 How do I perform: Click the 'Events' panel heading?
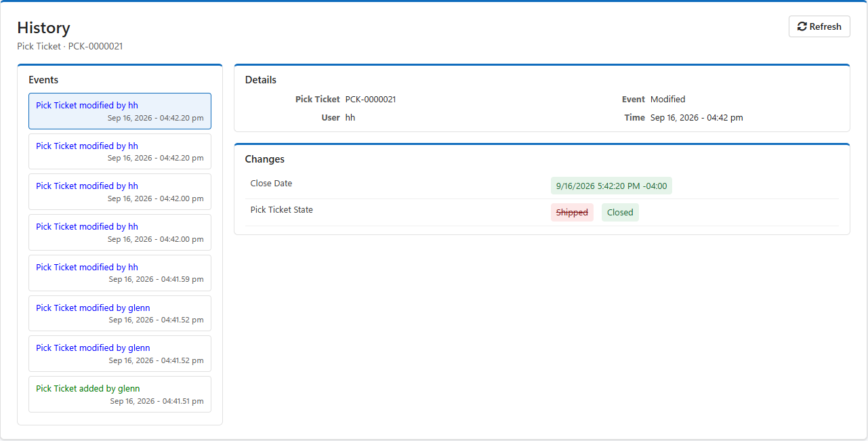coord(43,80)
